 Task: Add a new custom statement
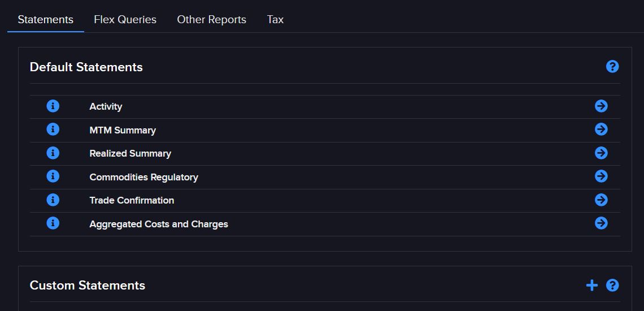pyautogui.click(x=591, y=286)
